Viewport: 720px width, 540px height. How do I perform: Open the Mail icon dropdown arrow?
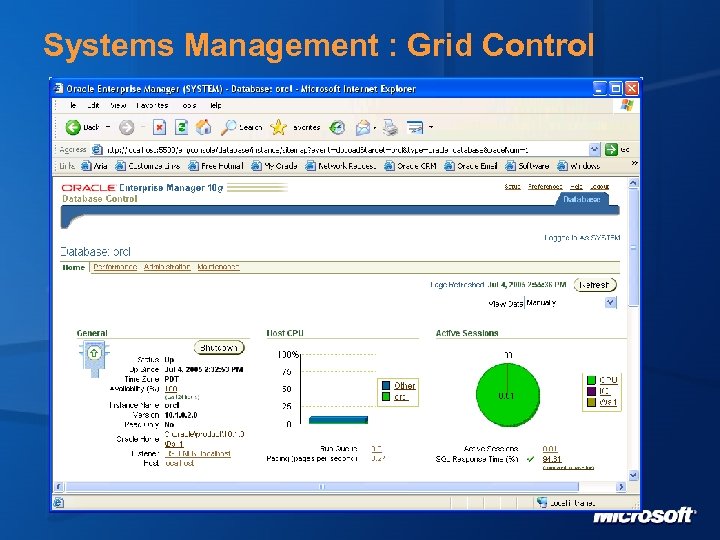[375, 128]
